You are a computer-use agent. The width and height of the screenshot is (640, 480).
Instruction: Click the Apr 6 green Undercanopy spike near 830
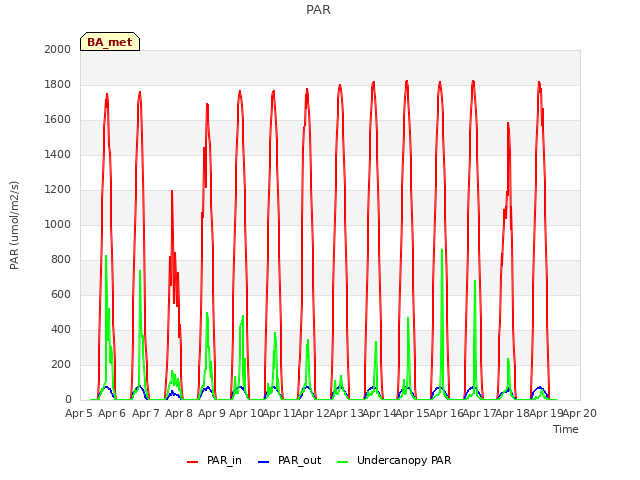106,256
